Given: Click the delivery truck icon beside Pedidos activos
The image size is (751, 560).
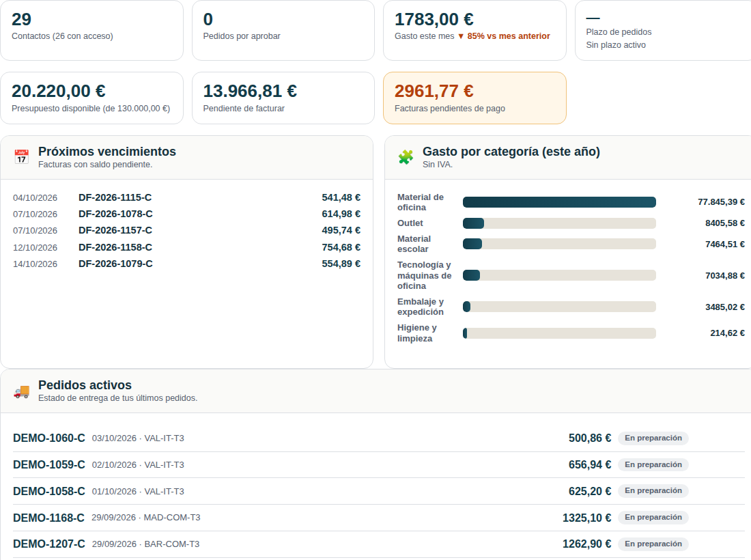Looking at the screenshot, I should click(22, 391).
